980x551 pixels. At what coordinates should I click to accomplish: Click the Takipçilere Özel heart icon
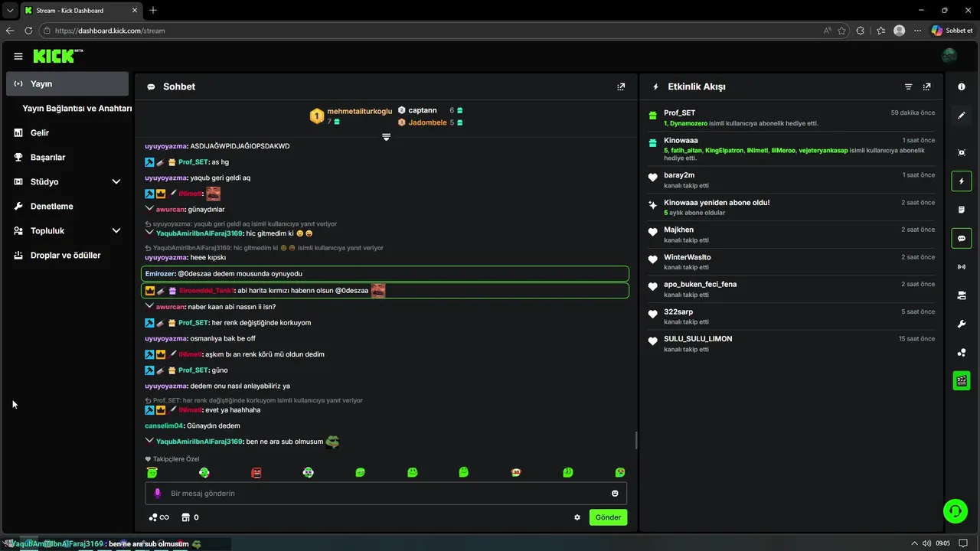149,459
